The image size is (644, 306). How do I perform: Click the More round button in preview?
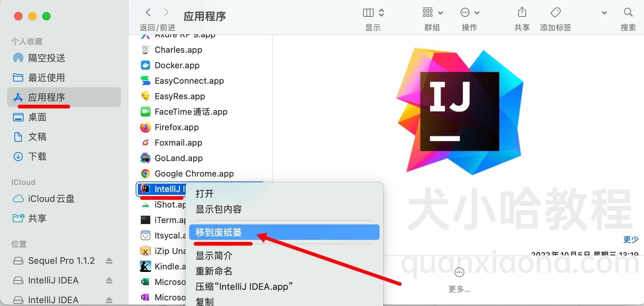[x=459, y=272]
